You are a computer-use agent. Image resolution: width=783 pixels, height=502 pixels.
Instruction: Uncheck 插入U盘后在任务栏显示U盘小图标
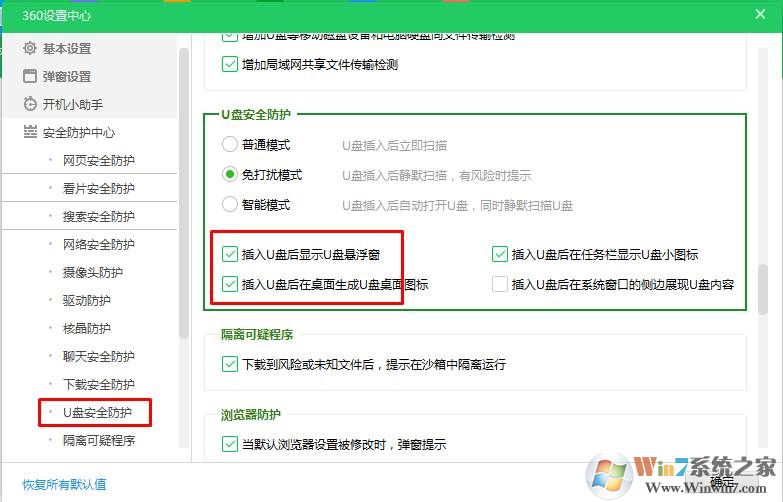[x=500, y=254]
